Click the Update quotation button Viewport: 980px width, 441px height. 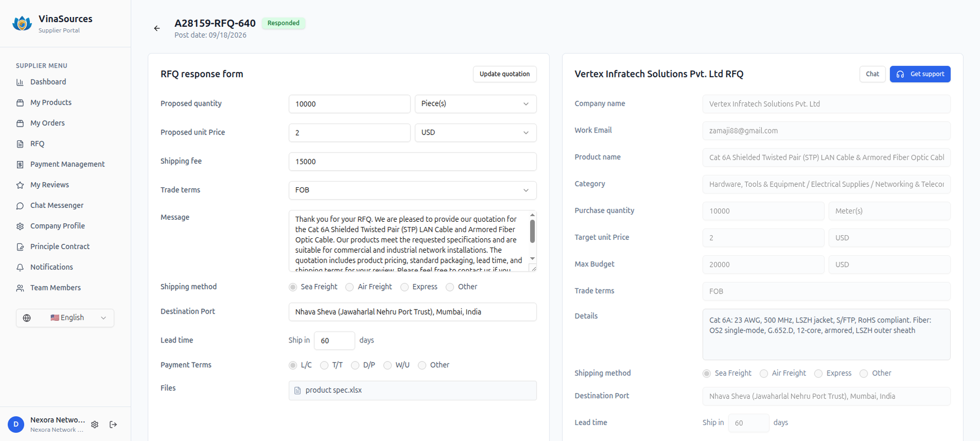[x=505, y=74]
